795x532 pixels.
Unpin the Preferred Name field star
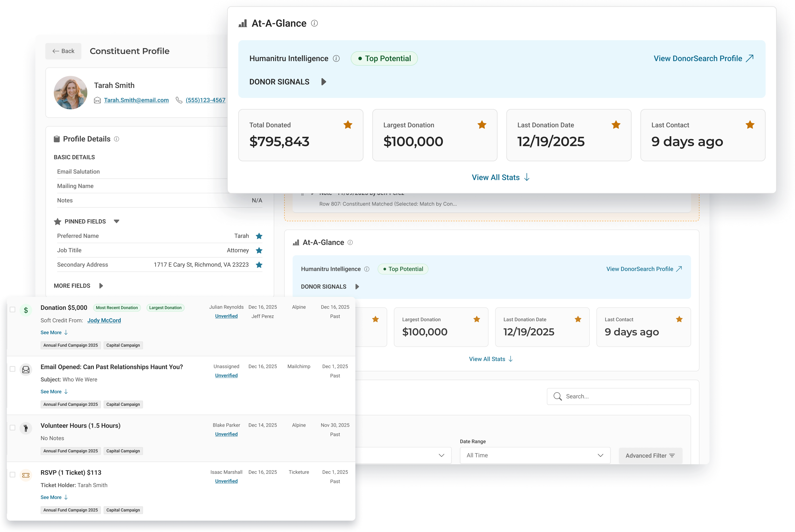pos(259,236)
